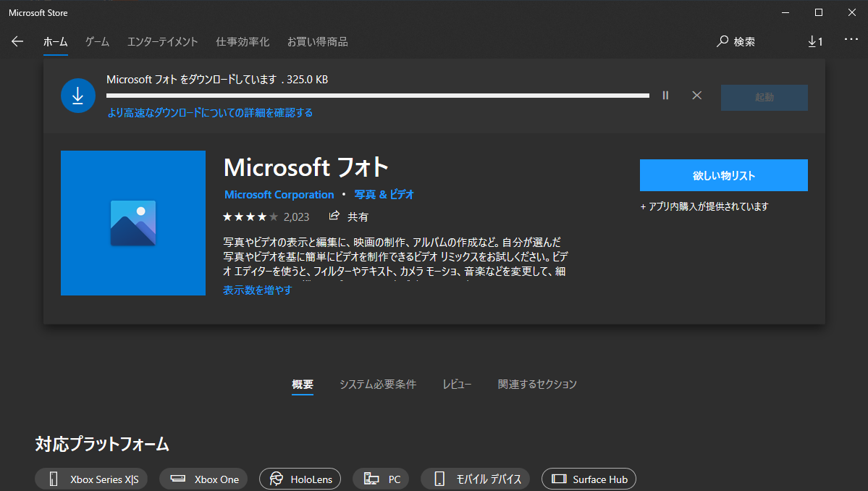Click the 対応プラットフォーム heading
Image resolution: width=868 pixels, height=491 pixels.
pos(102,444)
